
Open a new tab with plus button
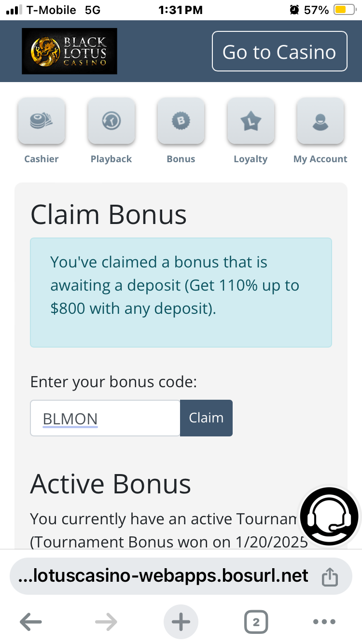click(181, 622)
